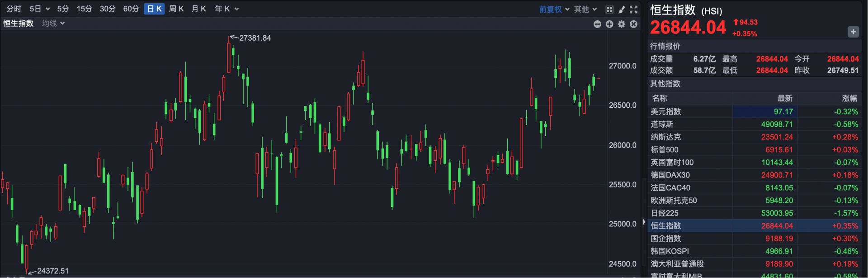Open the 澳大利亚普通股 index row

pos(755,264)
